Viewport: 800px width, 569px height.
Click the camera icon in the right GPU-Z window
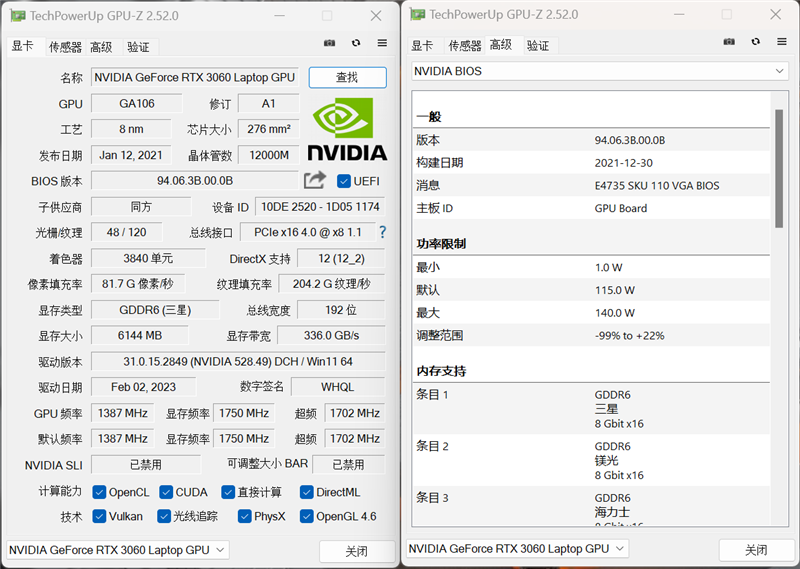pos(729,42)
